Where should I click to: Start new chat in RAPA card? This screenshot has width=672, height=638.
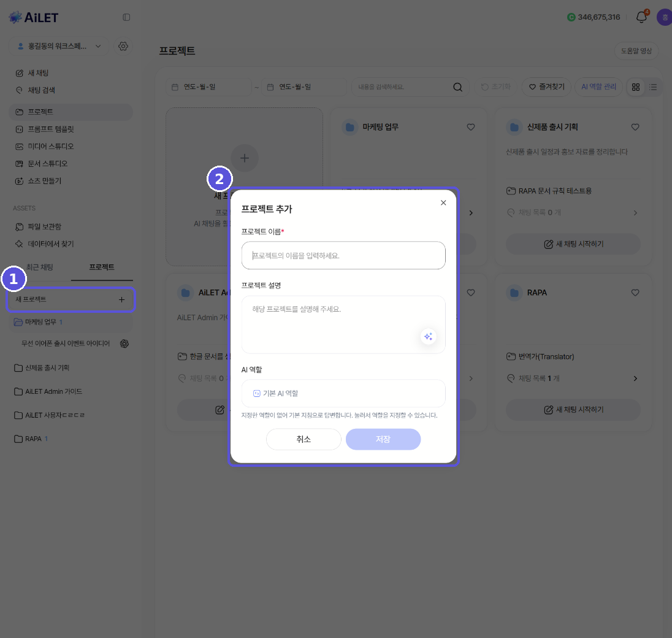(x=573, y=409)
